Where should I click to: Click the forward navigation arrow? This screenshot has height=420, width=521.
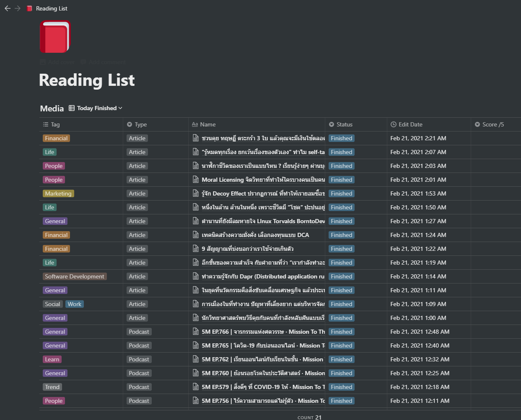[17, 8]
